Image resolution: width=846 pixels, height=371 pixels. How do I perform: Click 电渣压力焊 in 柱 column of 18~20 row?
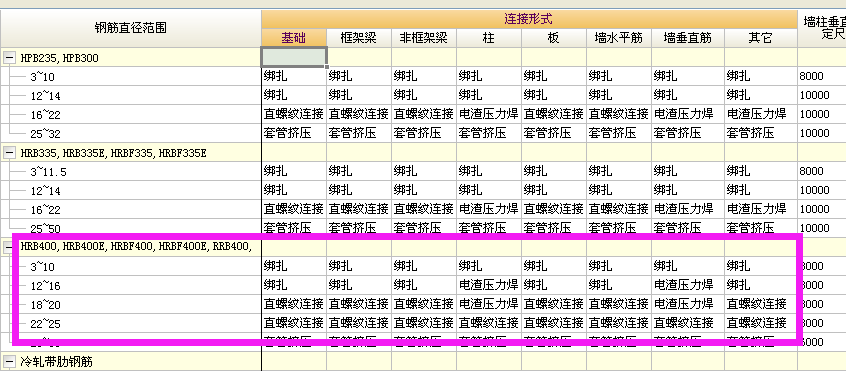pos(488,304)
